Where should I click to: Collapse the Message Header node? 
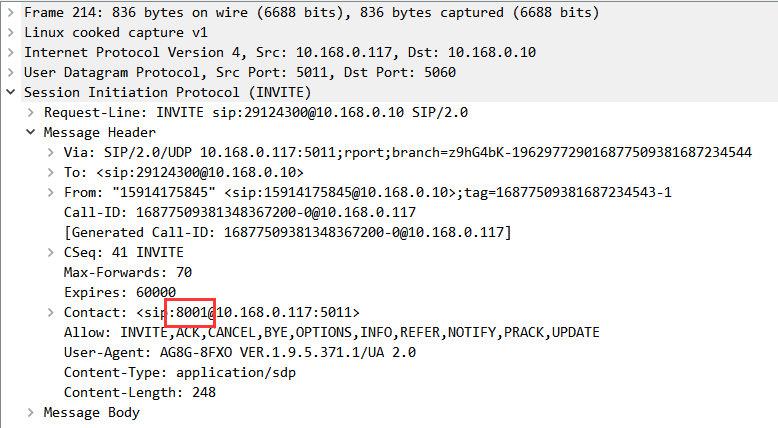click(31, 132)
